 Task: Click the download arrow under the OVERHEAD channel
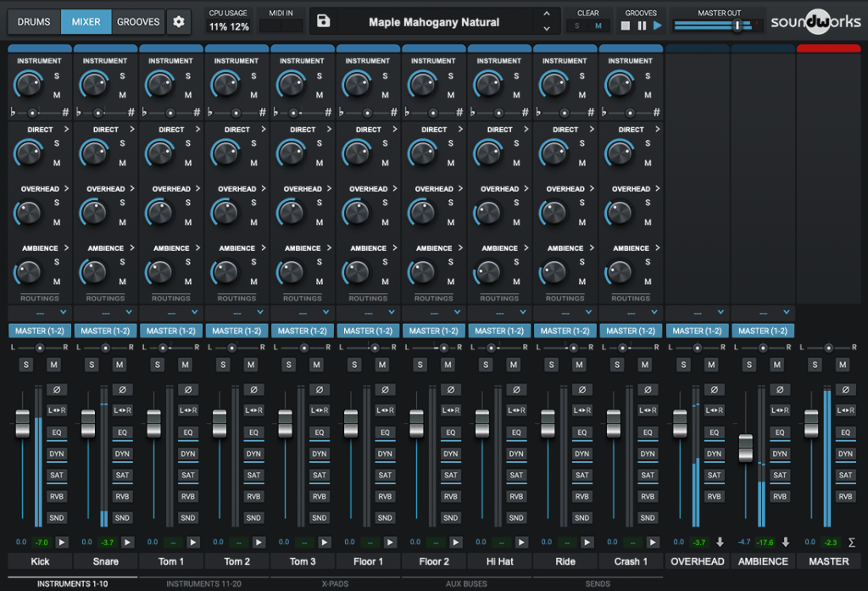click(x=719, y=542)
